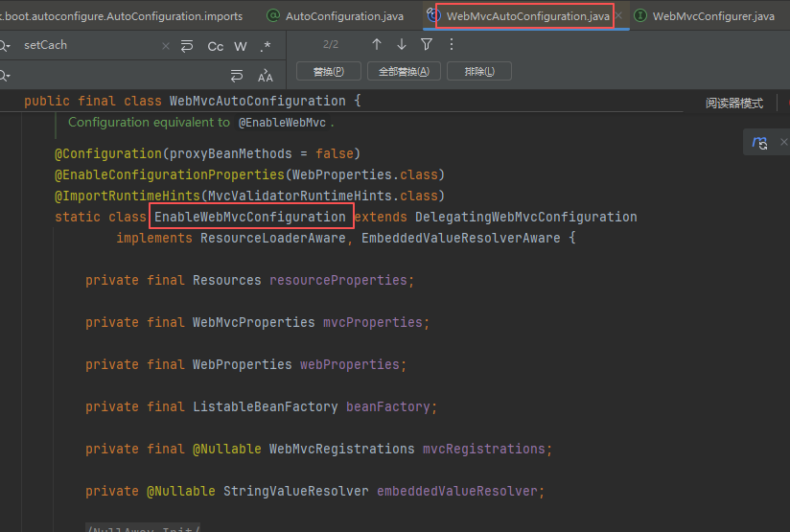
Task: Toggle Regex (.*) search option
Action: 266,46
